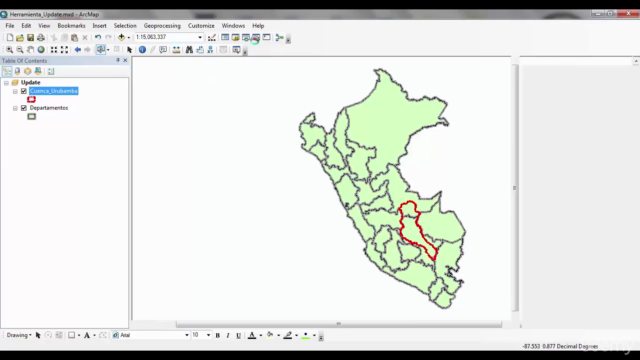640x360 pixels.
Task: Open the Bookmarks menu
Action: 71,26
